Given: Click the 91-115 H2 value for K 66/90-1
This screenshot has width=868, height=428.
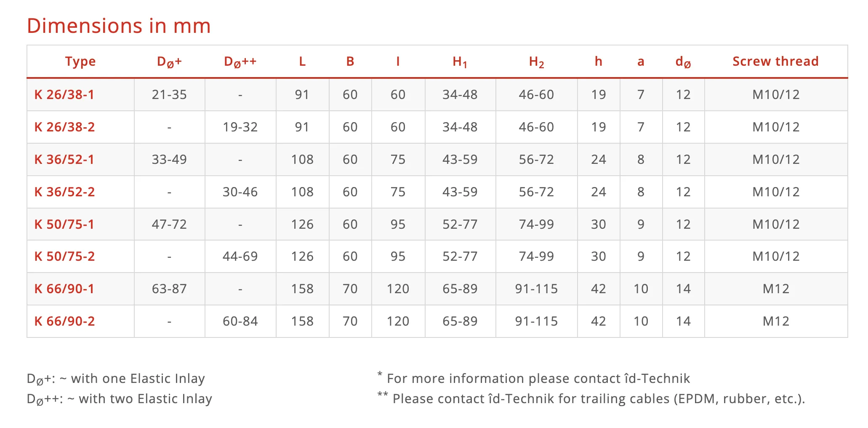Looking at the screenshot, I should coord(536,289).
